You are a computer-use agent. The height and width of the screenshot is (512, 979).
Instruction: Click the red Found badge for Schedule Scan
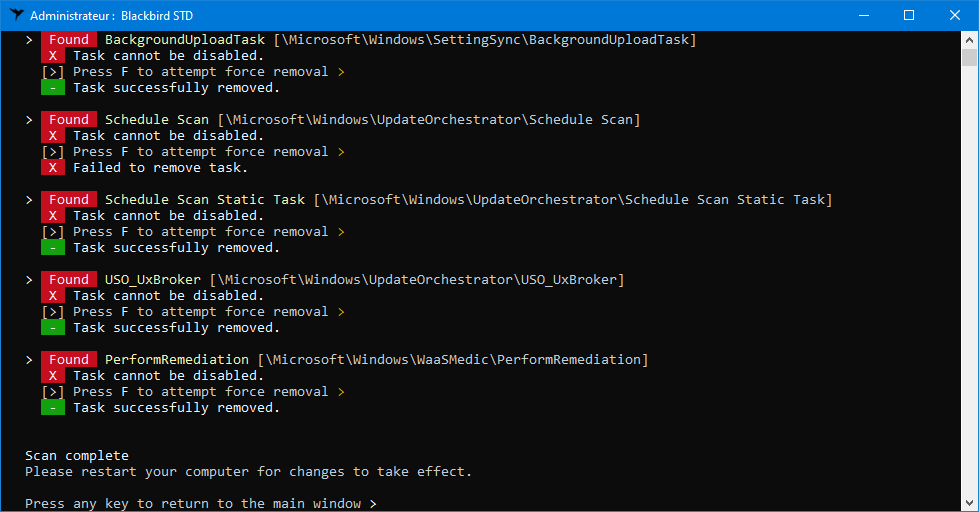[x=69, y=119]
